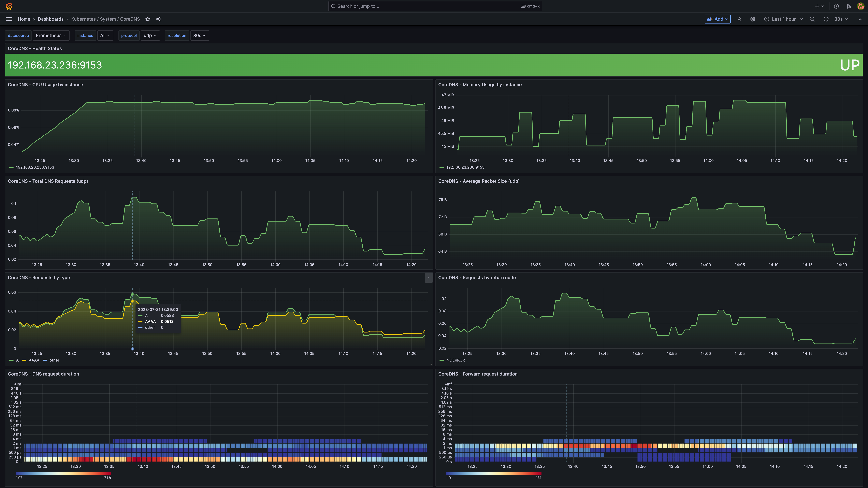
Task: Open the dashboard settings gear
Action: (753, 19)
